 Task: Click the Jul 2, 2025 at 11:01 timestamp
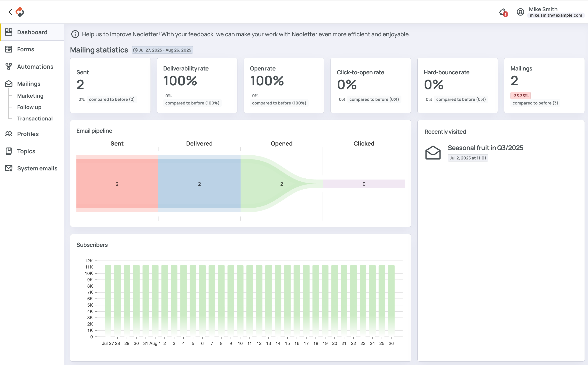[468, 158]
